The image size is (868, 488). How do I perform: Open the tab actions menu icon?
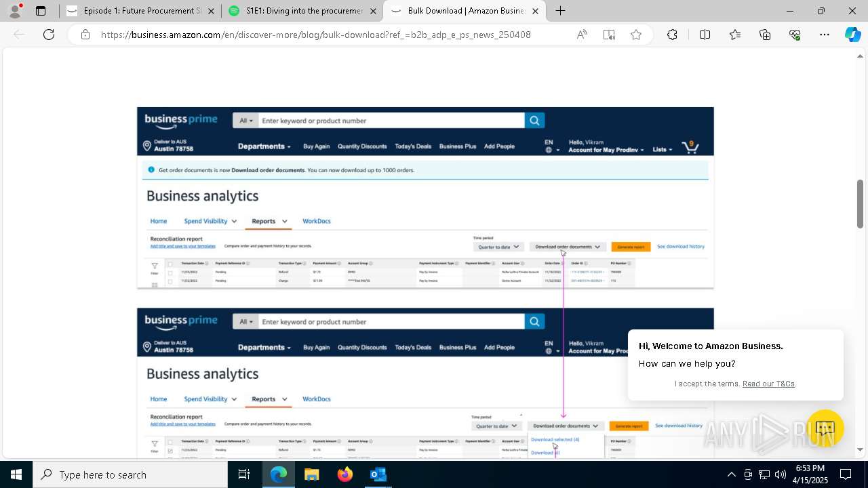click(x=41, y=11)
